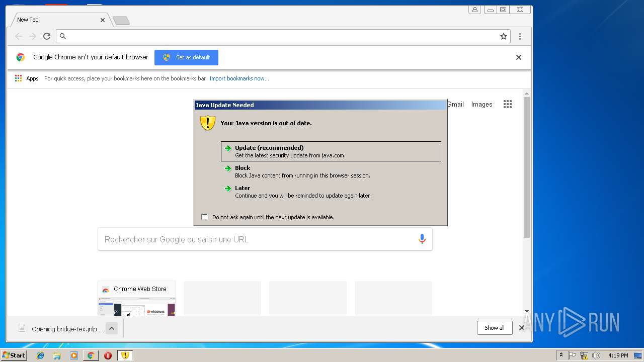Choose the Block Java option
The image size is (644, 362).
coord(331,171)
